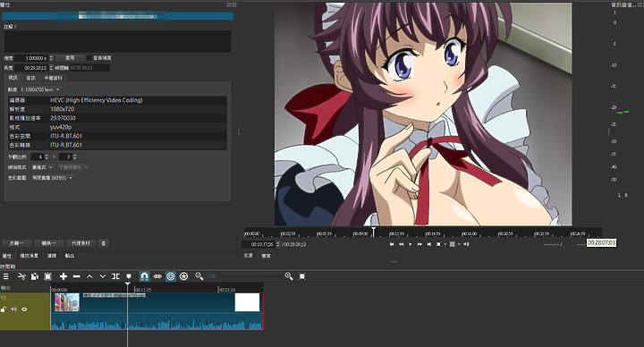644x347 pixels.
Task: Select the Export tab at panel bottom
Action: (x=70, y=256)
